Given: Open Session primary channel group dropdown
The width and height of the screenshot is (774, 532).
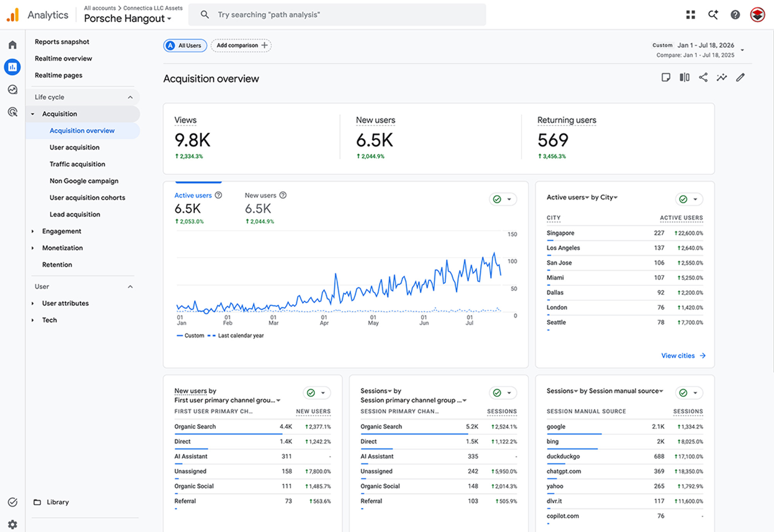Looking at the screenshot, I should pos(414,400).
